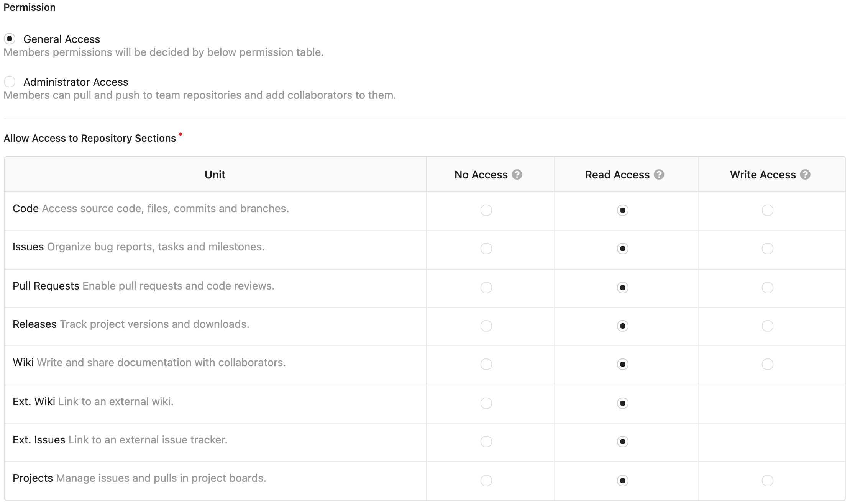
Task: Set Ext. Issues to Read Access
Action: 623,442
